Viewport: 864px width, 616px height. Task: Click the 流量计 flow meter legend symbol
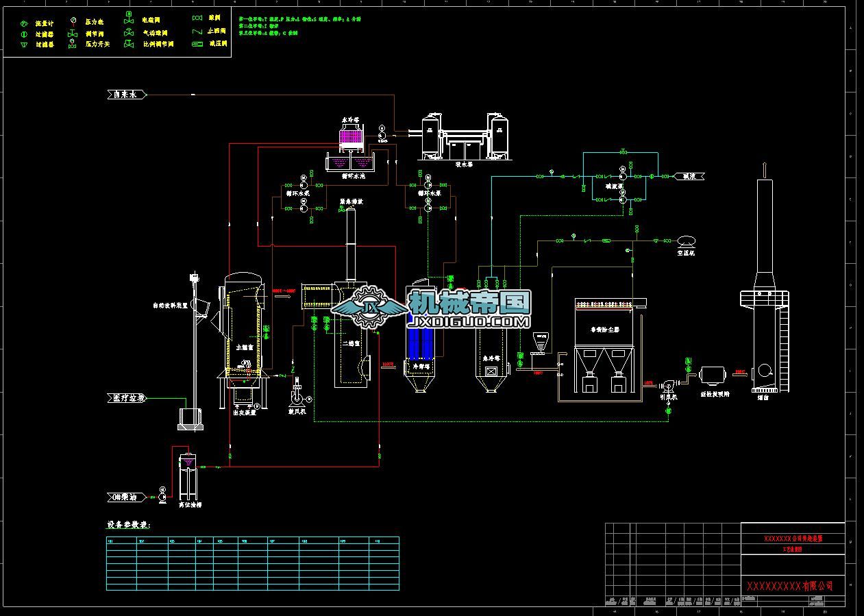23,23
